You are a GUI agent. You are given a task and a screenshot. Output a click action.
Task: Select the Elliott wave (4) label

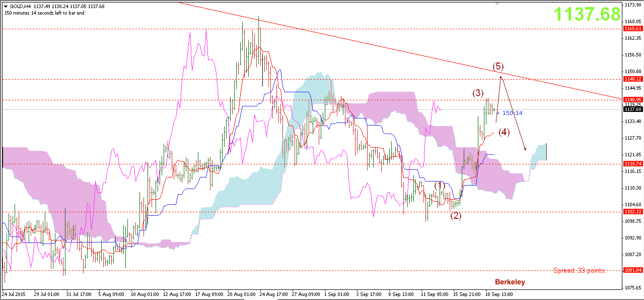click(504, 132)
